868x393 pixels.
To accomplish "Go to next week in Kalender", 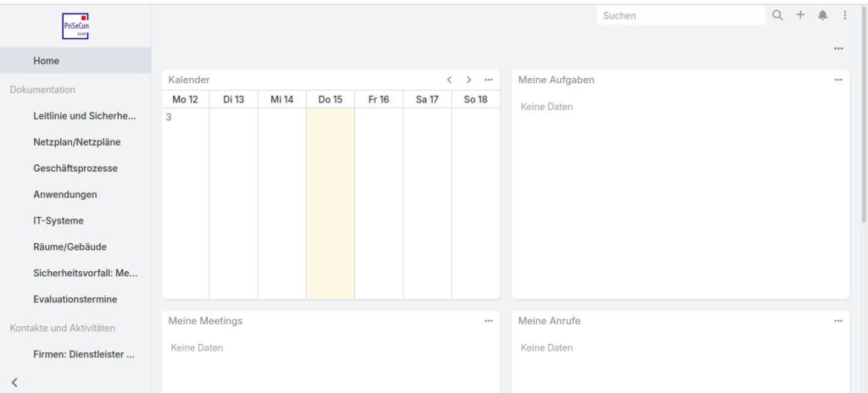I will [x=469, y=80].
